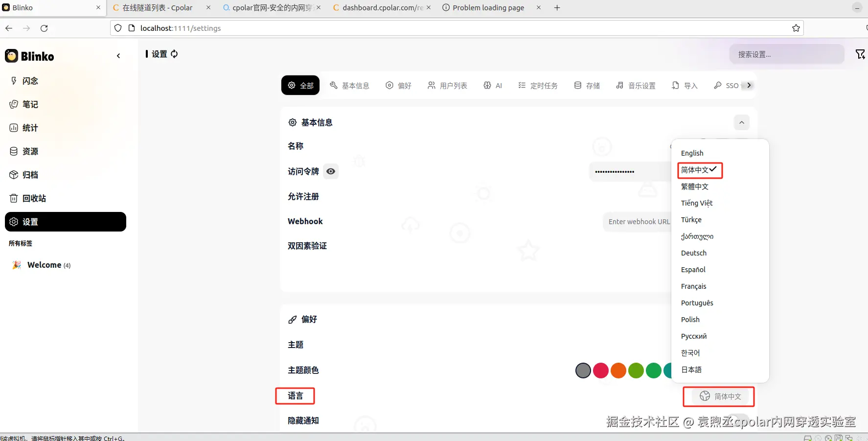Switch to the 用户列表 tab
This screenshot has width=868, height=441.
447,85
